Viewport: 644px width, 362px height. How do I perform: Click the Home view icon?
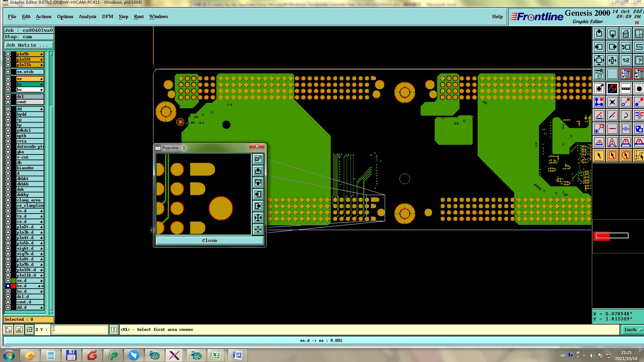pos(626,34)
